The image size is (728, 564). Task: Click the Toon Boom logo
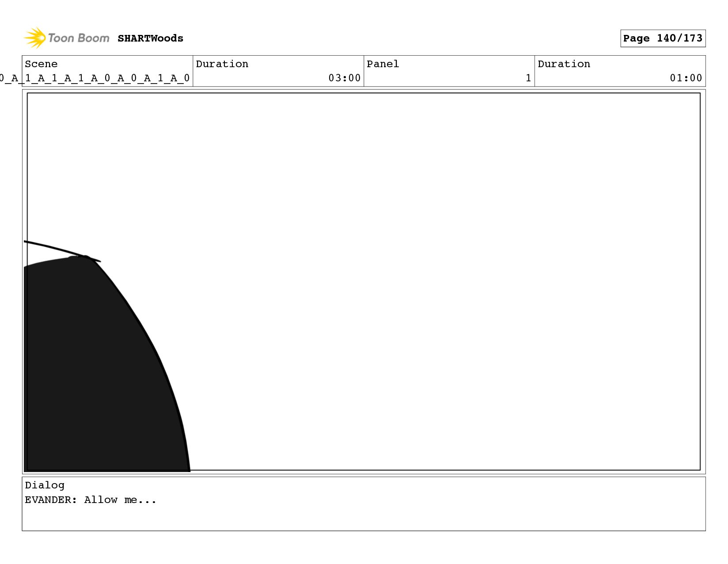(x=66, y=38)
